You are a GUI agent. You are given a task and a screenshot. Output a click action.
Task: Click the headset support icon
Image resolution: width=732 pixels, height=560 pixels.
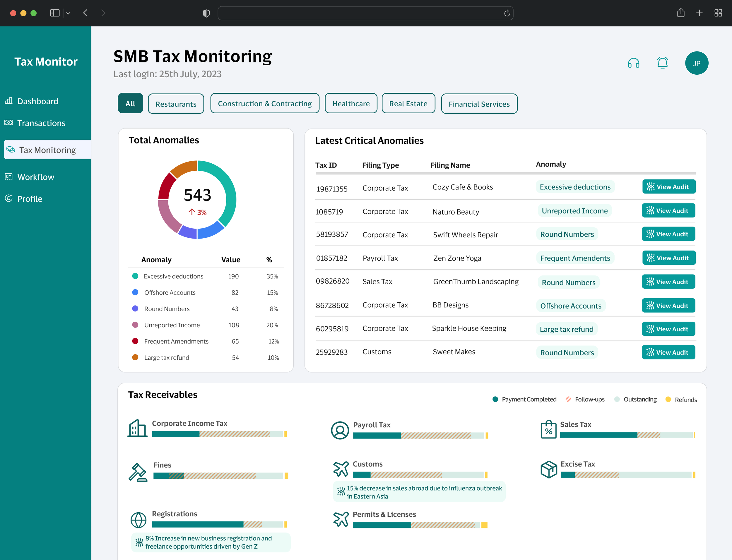tap(633, 63)
